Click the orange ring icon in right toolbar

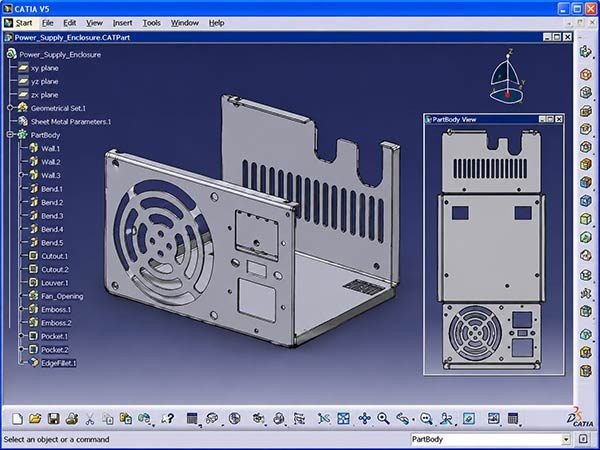pyautogui.click(x=585, y=74)
